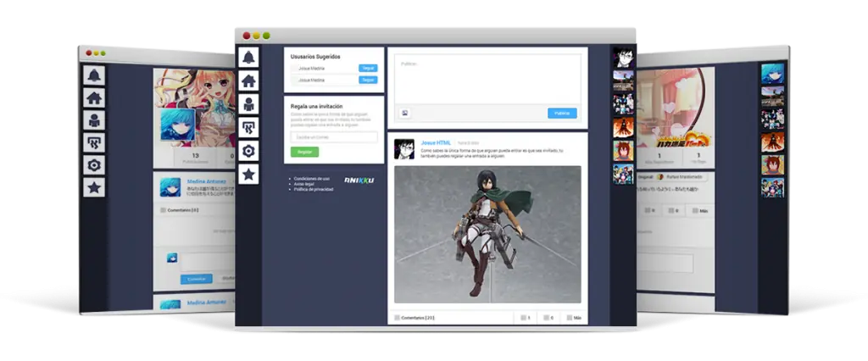Click the Usuarios Sugeridos heading
868x361 pixels.
click(x=315, y=57)
